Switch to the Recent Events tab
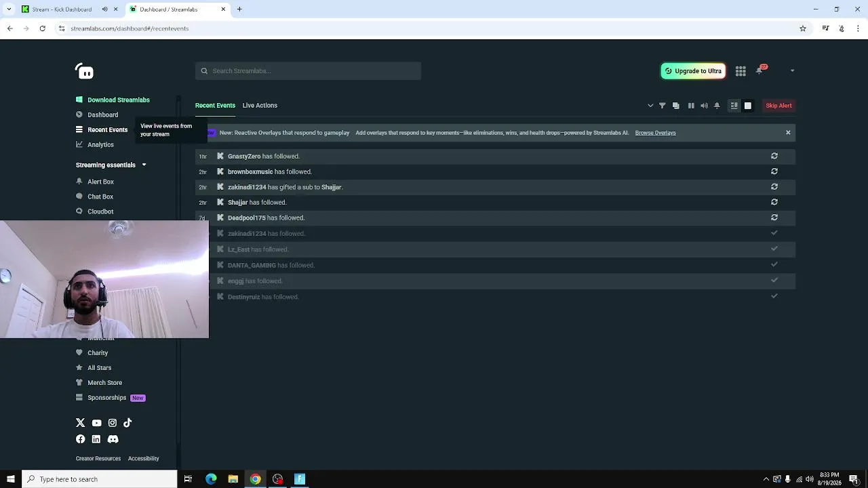The image size is (868, 488). [215, 105]
